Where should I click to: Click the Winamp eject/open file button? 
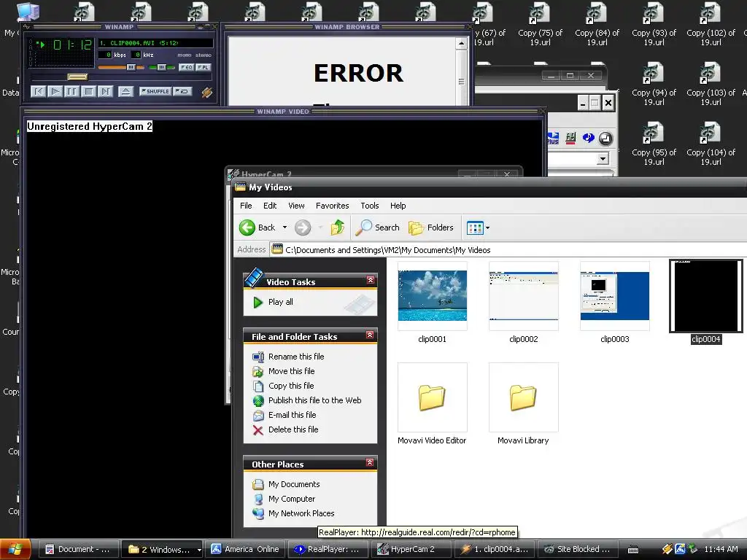(x=125, y=91)
